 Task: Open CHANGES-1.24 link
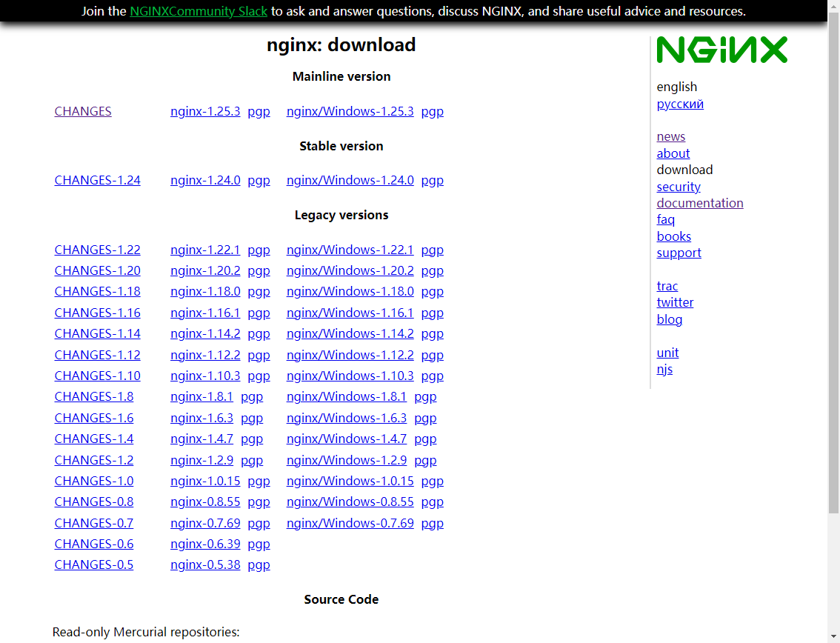(x=98, y=181)
